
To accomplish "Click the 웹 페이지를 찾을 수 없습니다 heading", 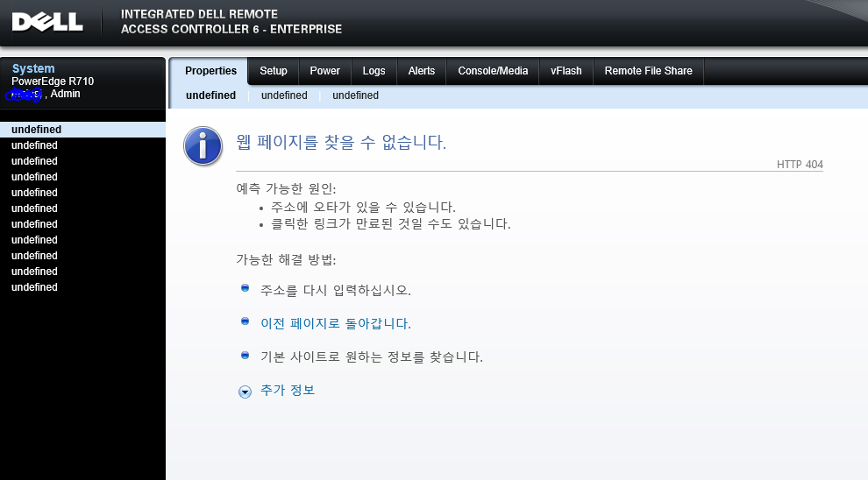I will (x=341, y=142).
